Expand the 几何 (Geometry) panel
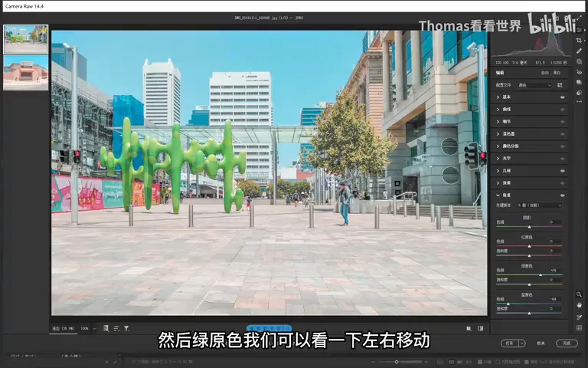 (x=498, y=171)
